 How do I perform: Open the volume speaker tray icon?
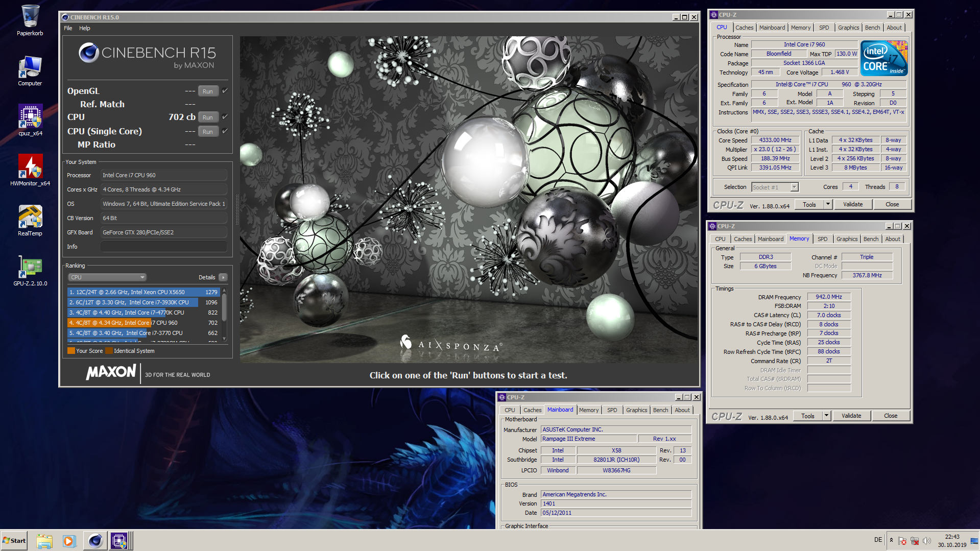[x=927, y=541]
